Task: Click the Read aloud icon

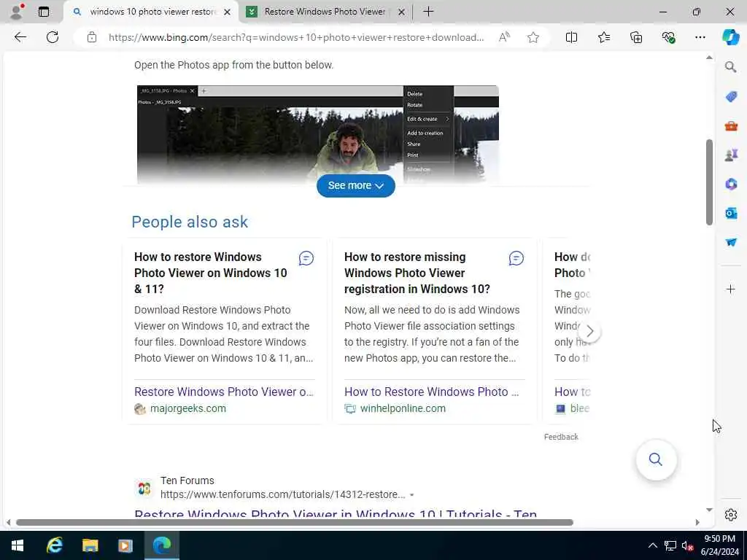Action: pos(504,37)
